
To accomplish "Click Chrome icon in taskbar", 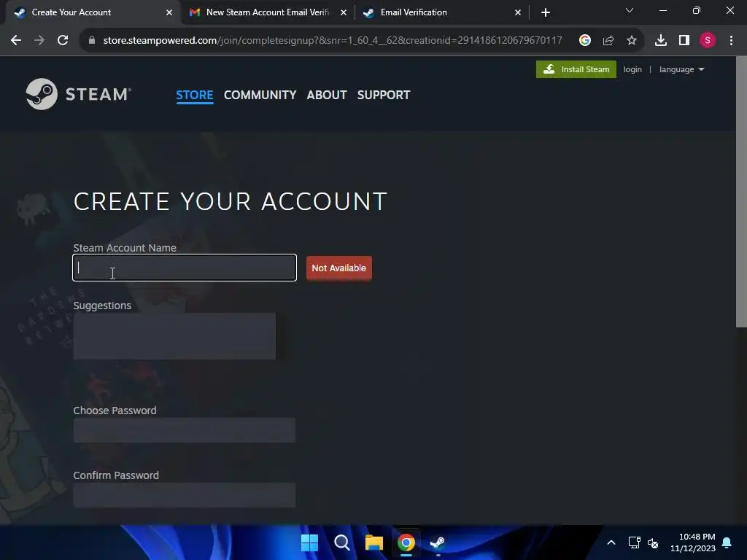I will pos(406,542).
